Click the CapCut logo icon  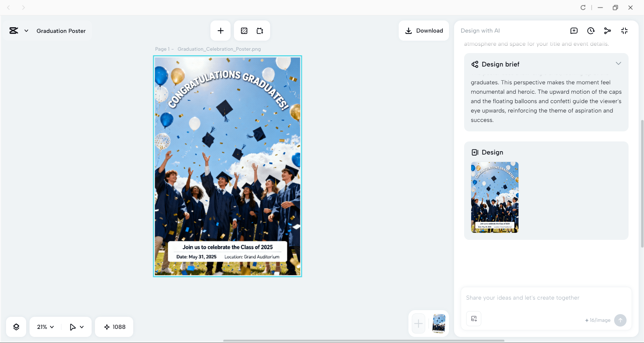click(x=13, y=31)
